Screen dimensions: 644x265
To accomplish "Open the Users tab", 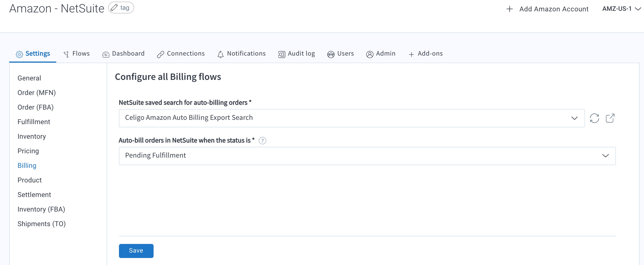I will [x=340, y=54].
